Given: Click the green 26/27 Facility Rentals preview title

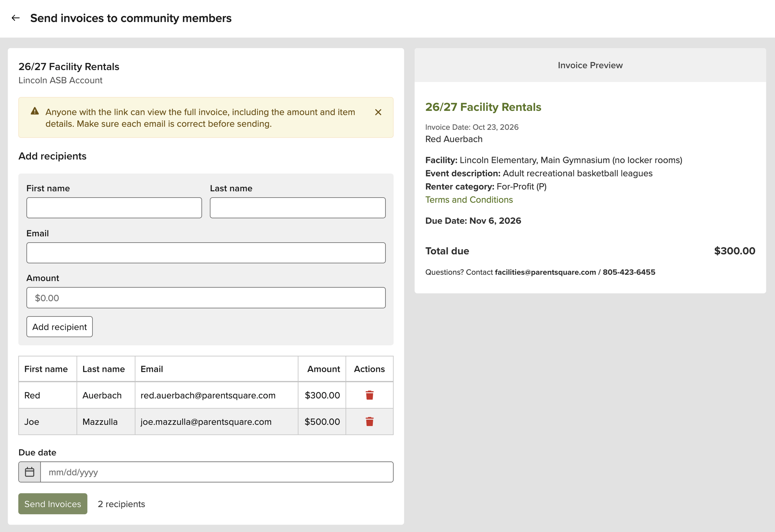Looking at the screenshot, I should [483, 107].
